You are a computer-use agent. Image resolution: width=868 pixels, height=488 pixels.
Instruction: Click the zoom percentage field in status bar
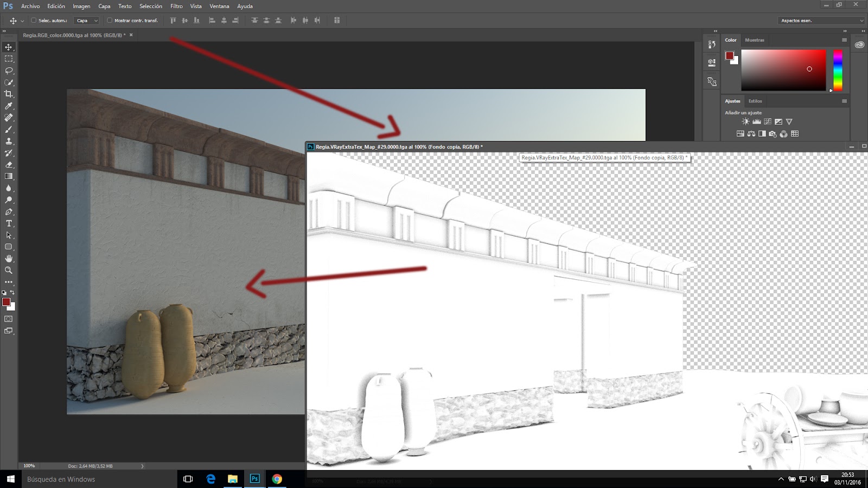coord(29,466)
